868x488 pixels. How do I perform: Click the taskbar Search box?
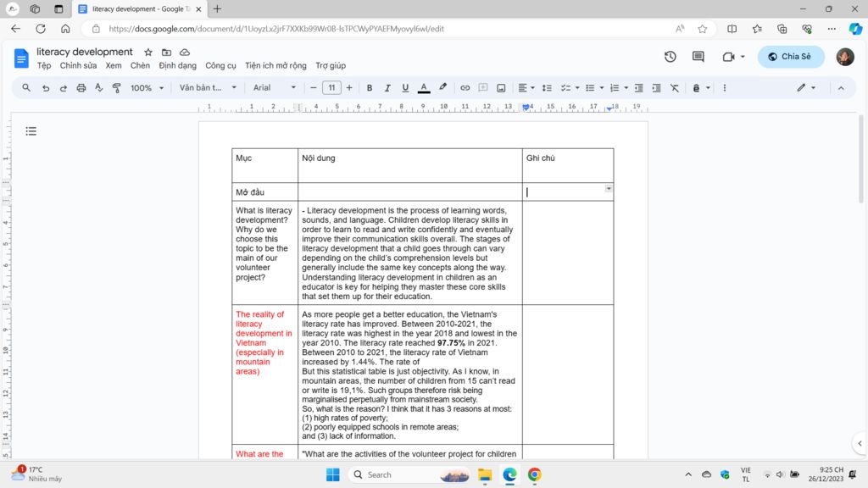click(410, 474)
